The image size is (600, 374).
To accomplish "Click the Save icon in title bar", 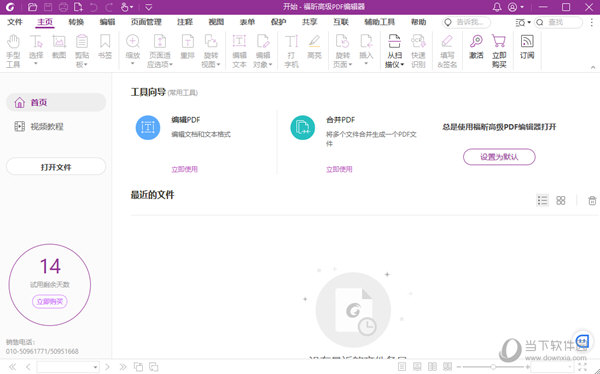I will click(x=48, y=7).
